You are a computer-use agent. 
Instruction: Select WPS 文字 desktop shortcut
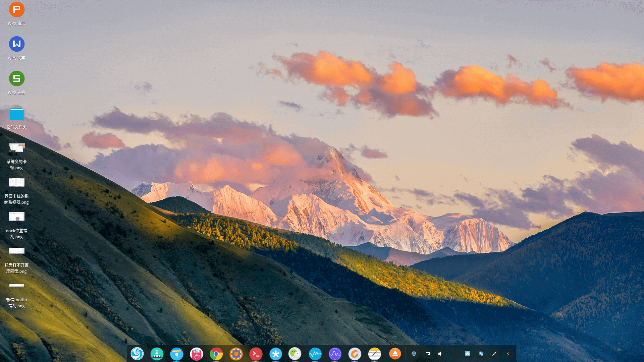coord(16,44)
